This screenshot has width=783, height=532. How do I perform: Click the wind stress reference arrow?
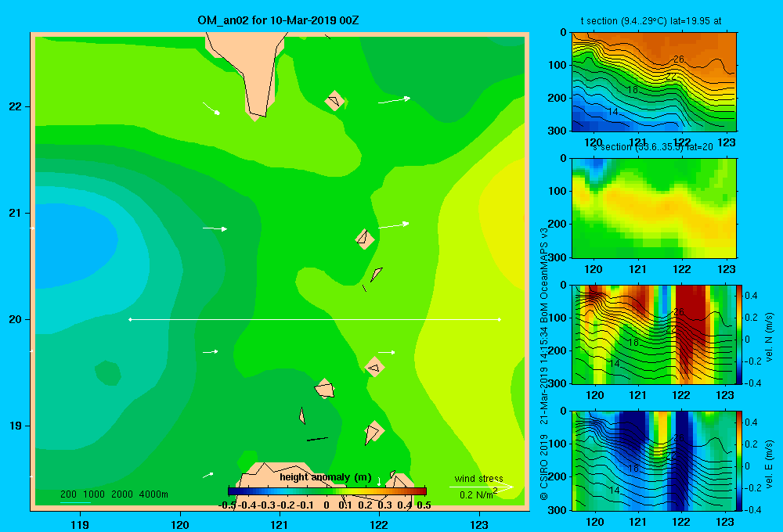click(x=481, y=487)
